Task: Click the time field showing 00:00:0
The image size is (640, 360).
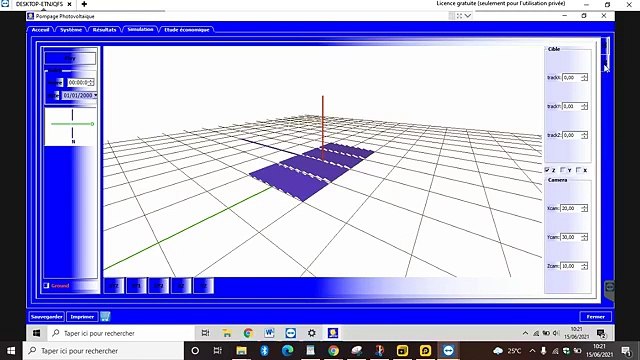Action: pos(78,82)
